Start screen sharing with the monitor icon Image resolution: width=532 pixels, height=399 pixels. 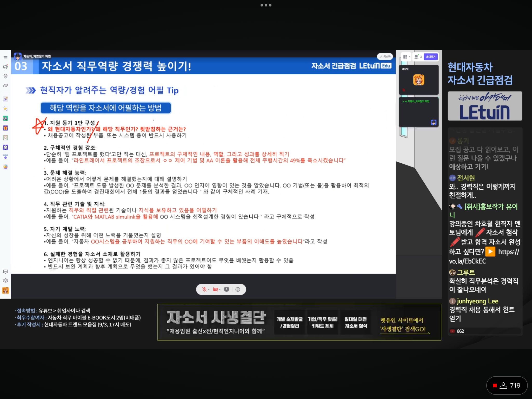coord(227,289)
